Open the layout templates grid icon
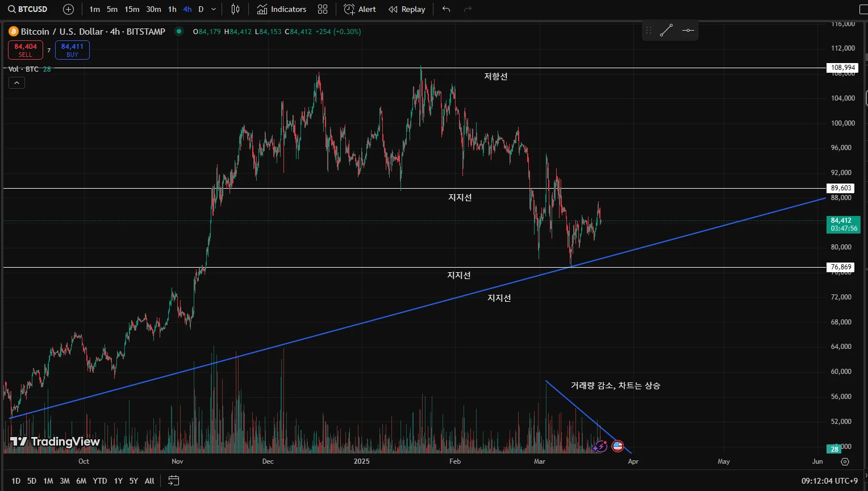Viewport: 868px width, 491px height. (x=323, y=9)
